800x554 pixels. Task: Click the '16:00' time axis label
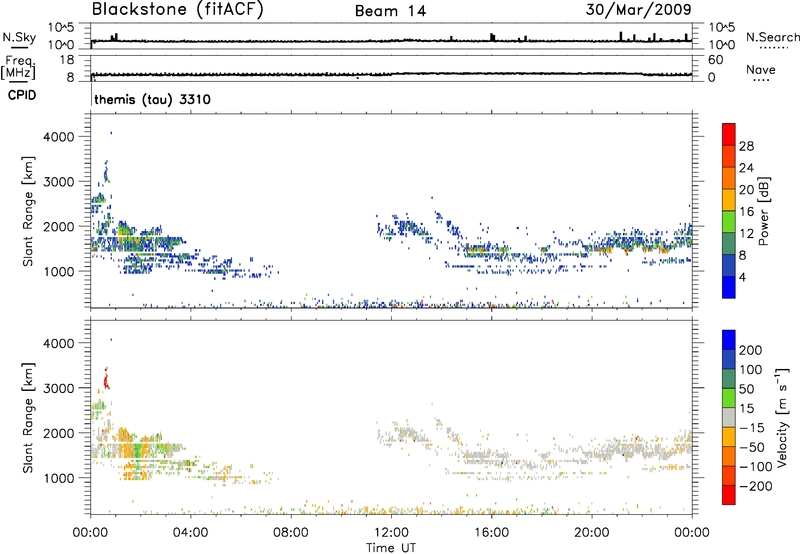[491, 533]
